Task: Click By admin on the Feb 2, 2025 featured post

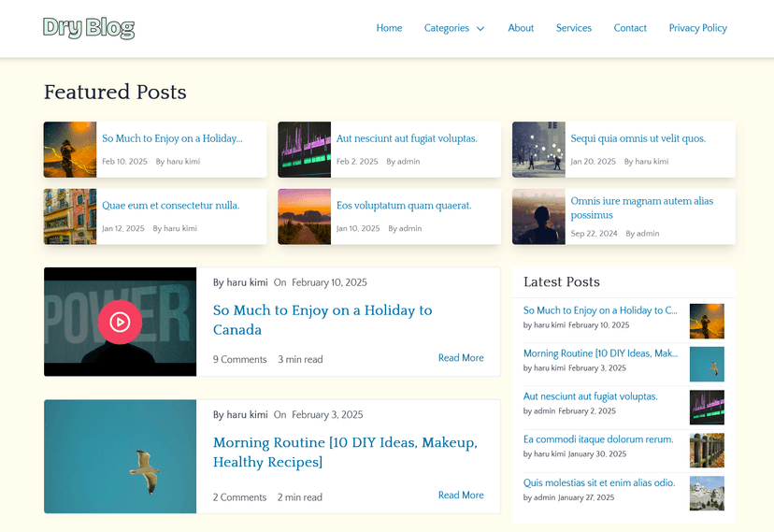Action: [403, 162]
